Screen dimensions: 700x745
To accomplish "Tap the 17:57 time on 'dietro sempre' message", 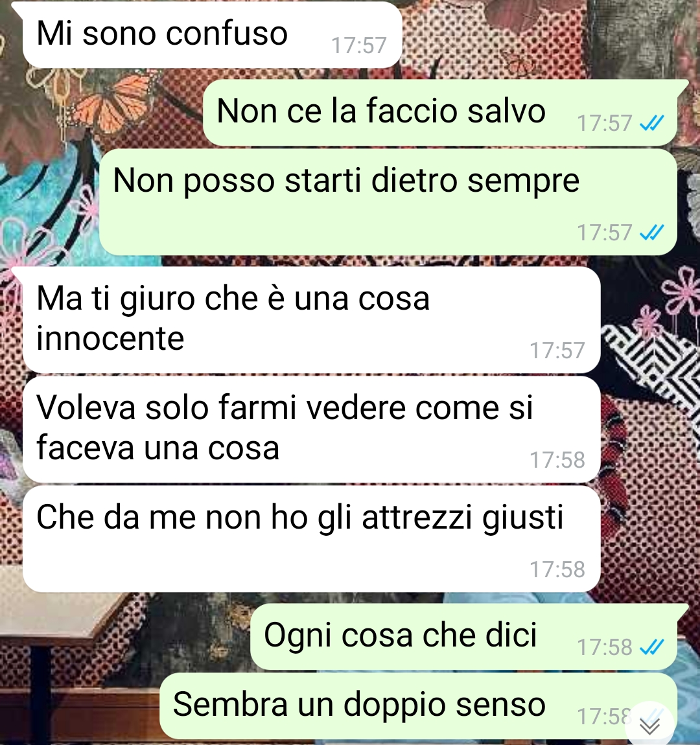I will [605, 233].
